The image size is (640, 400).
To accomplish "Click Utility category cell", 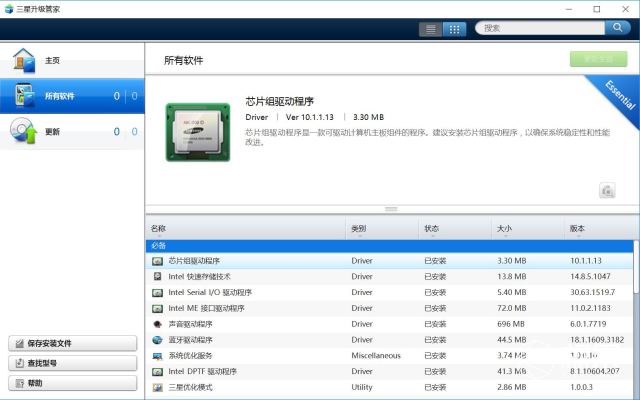I will [362, 387].
